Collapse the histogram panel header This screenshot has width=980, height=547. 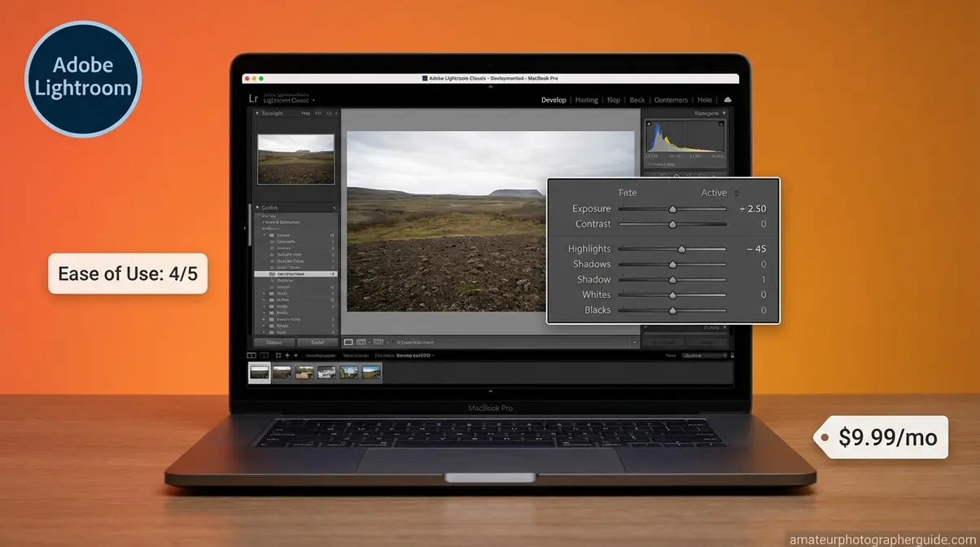tap(724, 113)
